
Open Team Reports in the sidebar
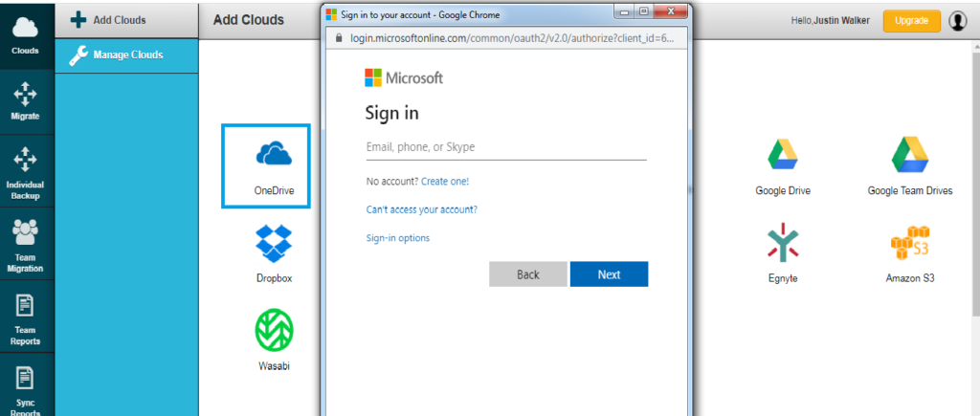[27, 317]
